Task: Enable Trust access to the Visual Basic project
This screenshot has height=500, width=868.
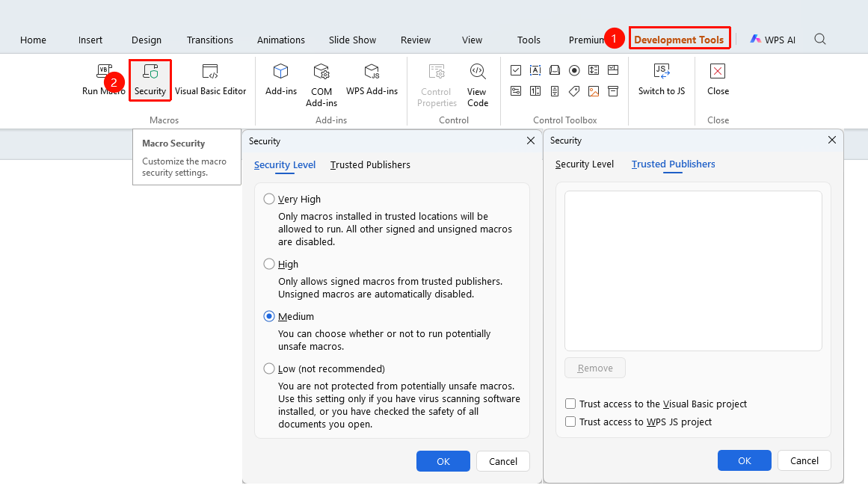Action: tap(570, 404)
